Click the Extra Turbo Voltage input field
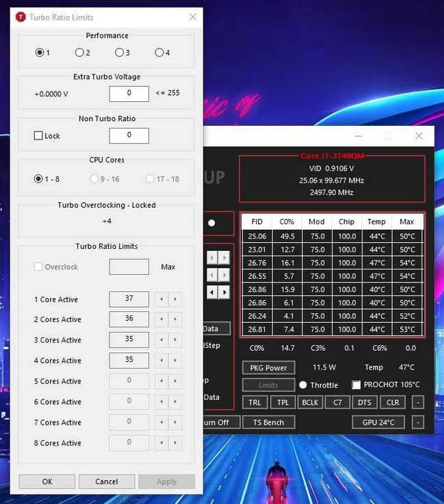The width and height of the screenshot is (444, 504). (x=129, y=94)
